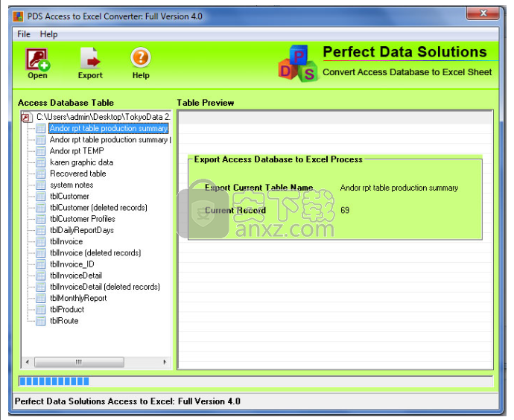Screen dimensions: 514x420
Task: Select the database file icon at tree root
Action: (x=27, y=117)
